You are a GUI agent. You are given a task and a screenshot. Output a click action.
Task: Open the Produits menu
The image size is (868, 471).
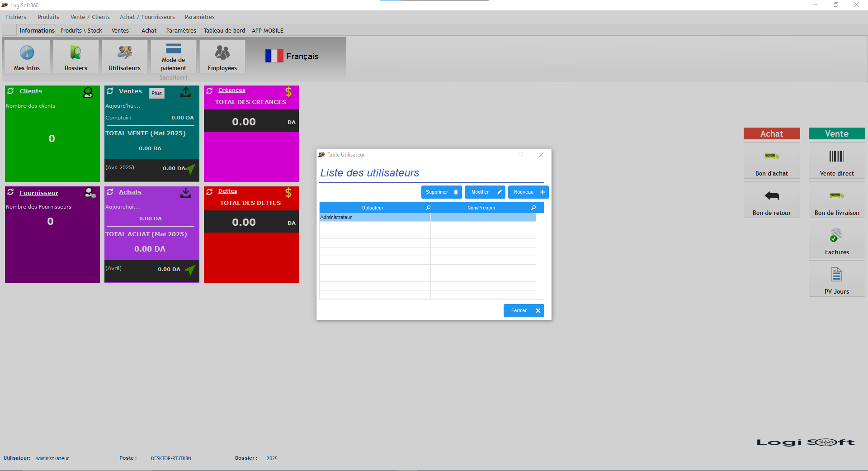click(x=48, y=17)
